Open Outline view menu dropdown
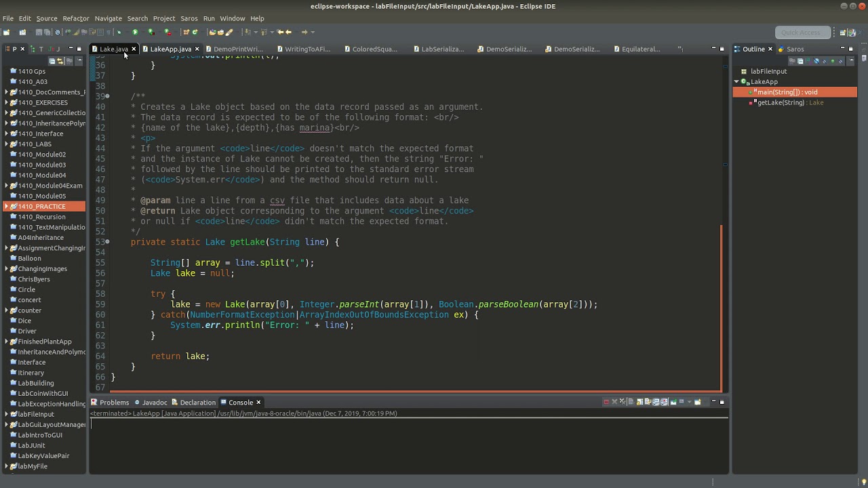The height and width of the screenshot is (488, 868). click(x=852, y=60)
